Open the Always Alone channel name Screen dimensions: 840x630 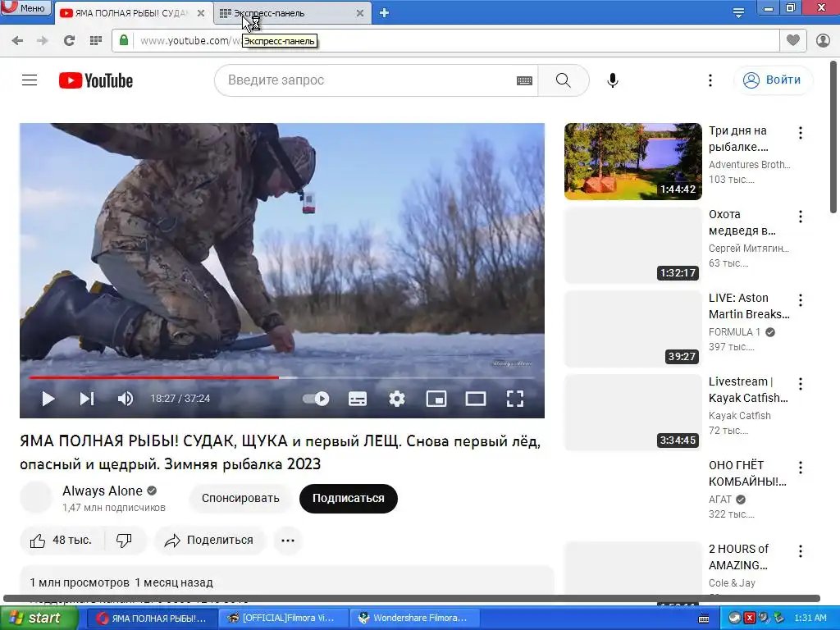tap(103, 491)
